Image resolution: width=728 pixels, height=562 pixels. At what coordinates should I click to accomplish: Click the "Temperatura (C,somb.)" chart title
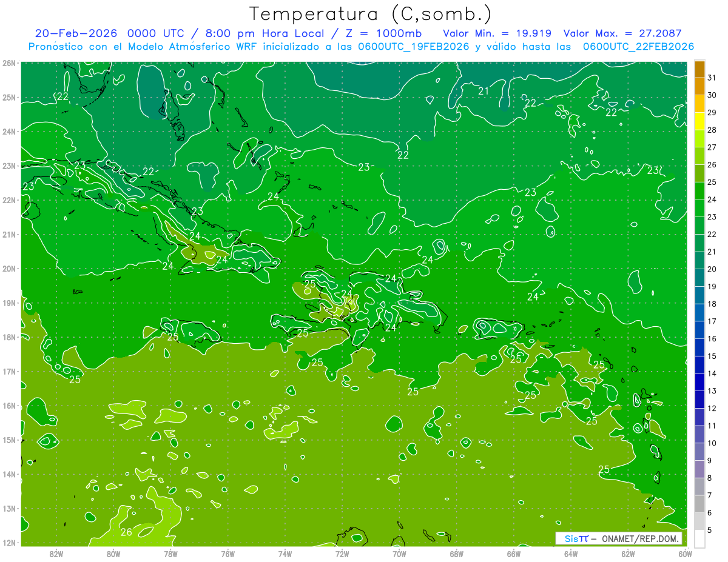(x=371, y=14)
